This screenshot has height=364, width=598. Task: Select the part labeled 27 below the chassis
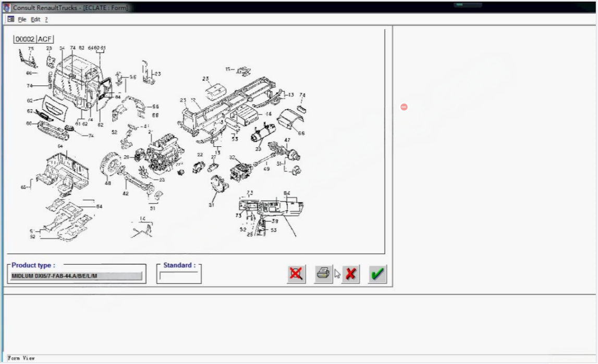(214, 167)
